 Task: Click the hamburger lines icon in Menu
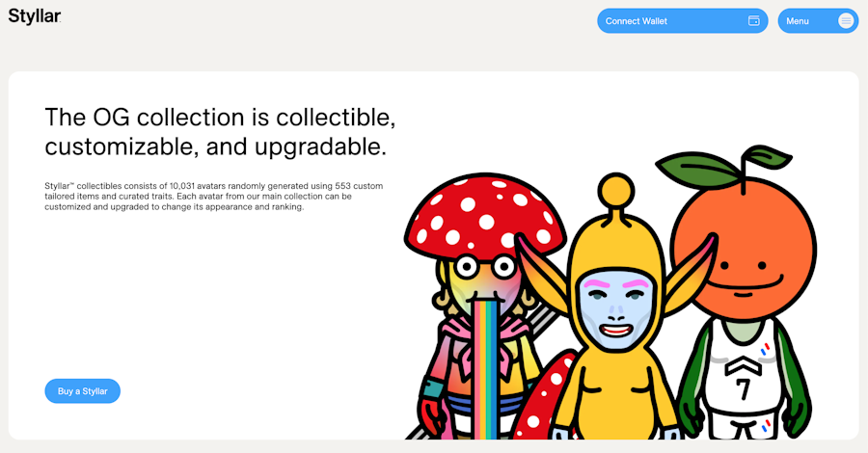(x=845, y=21)
